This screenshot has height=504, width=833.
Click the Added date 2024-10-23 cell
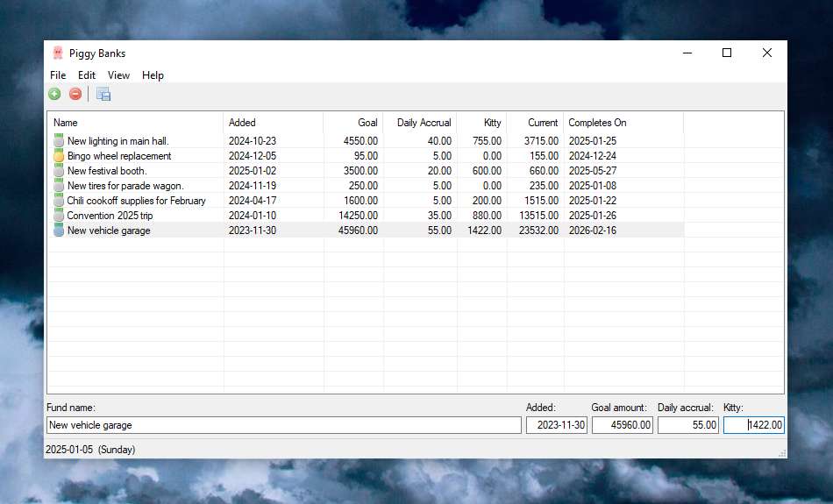[253, 141]
